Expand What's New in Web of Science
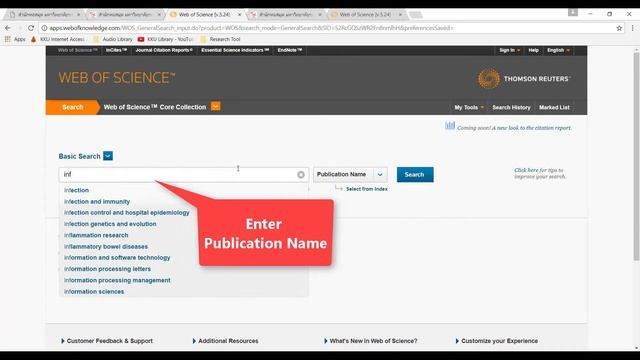640x360 pixels. tap(370, 341)
